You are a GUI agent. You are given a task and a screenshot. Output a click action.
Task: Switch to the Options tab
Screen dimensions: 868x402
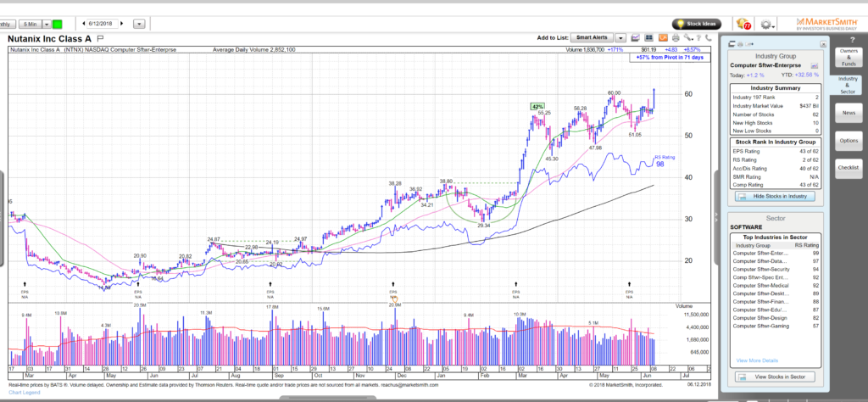pos(849,141)
